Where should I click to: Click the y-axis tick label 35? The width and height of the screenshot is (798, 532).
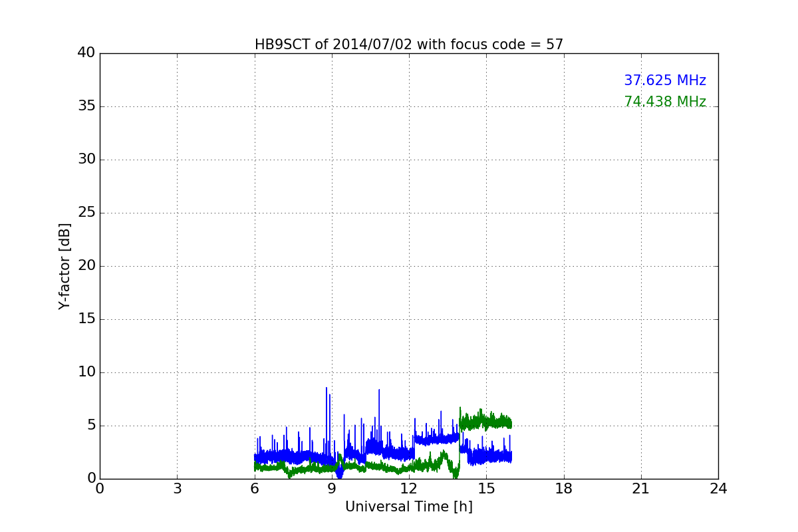[86, 106]
